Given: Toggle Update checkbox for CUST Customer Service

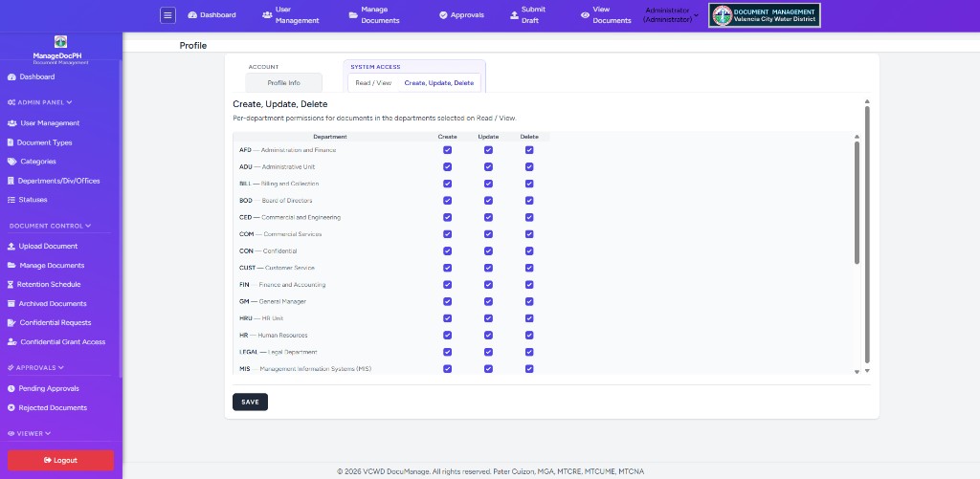Looking at the screenshot, I should [x=488, y=268].
